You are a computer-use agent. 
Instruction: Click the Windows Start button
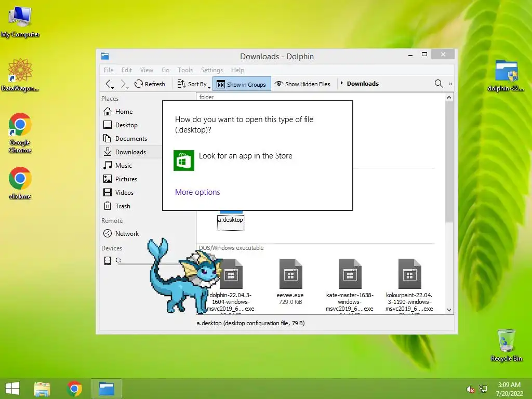12,389
